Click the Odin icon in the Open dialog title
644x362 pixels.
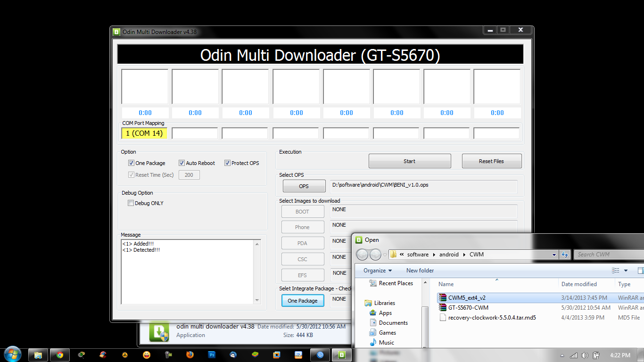tap(359, 240)
